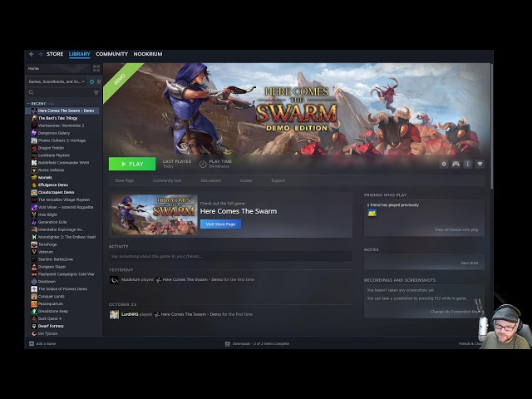532x399 pixels.
Task: Open the Support tab
Action: tap(278, 180)
